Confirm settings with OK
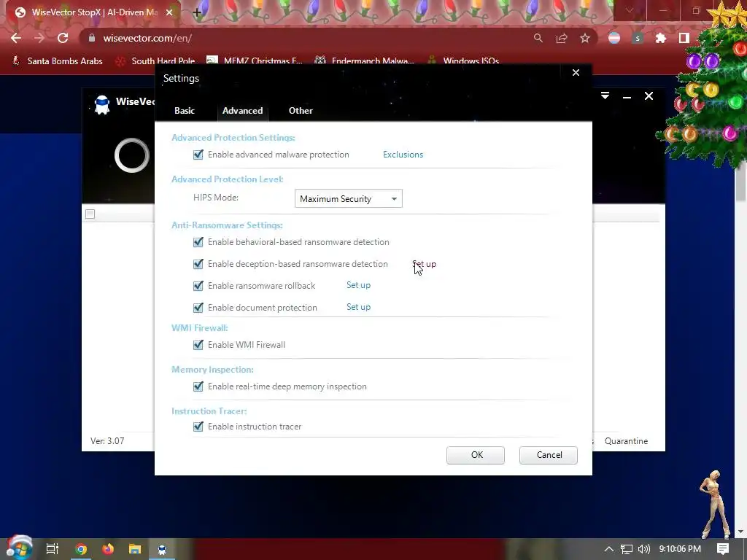This screenshot has width=747, height=560. (476, 455)
